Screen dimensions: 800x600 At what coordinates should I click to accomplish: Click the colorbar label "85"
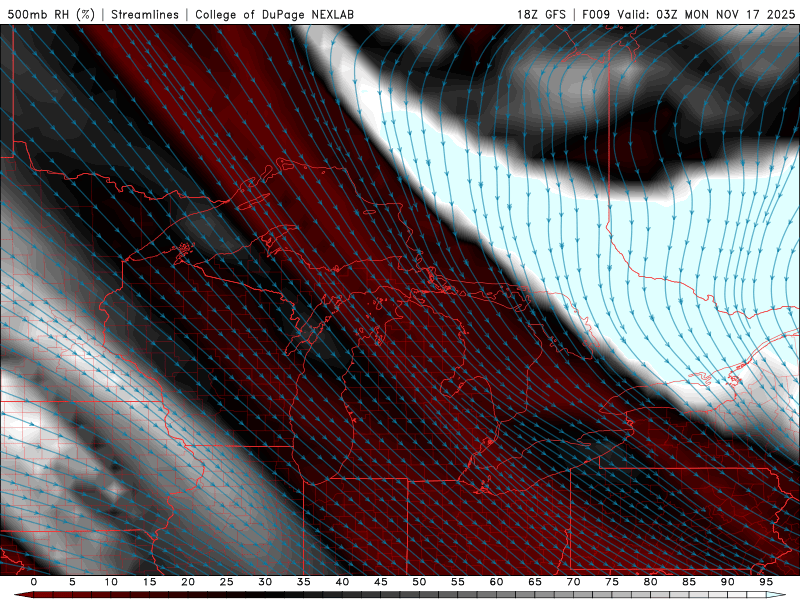(x=689, y=582)
